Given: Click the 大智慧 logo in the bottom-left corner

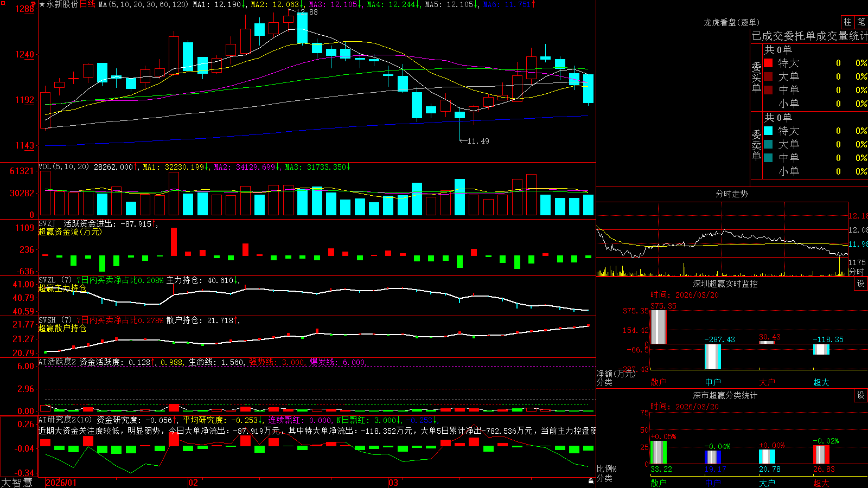Looking at the screenshot, I should click(x=17, y=482).
